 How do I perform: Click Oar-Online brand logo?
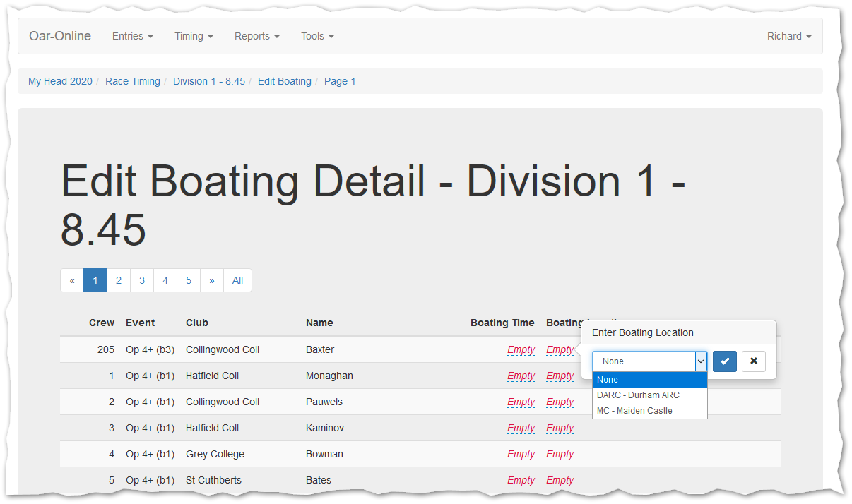[60, 36]
